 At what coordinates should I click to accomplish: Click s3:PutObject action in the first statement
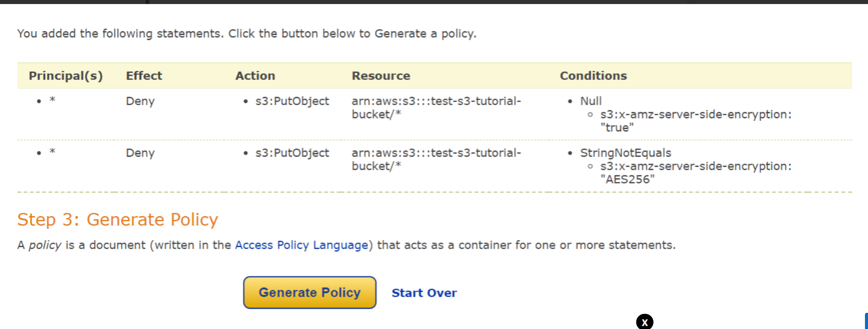point(292,101)
